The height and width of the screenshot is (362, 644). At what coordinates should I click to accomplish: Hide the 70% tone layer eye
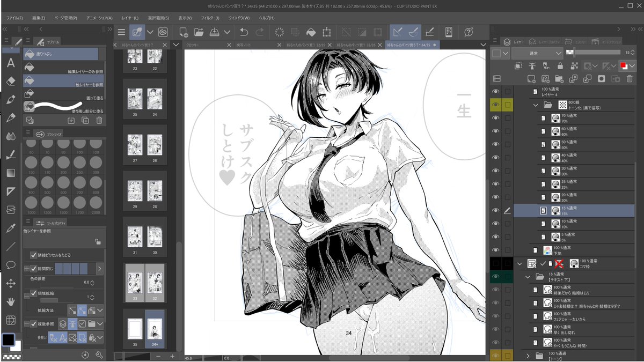pos(495,117)
